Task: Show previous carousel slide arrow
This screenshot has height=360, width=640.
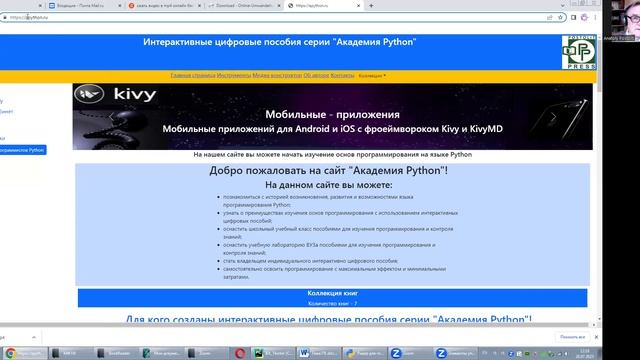Action: 111,117
